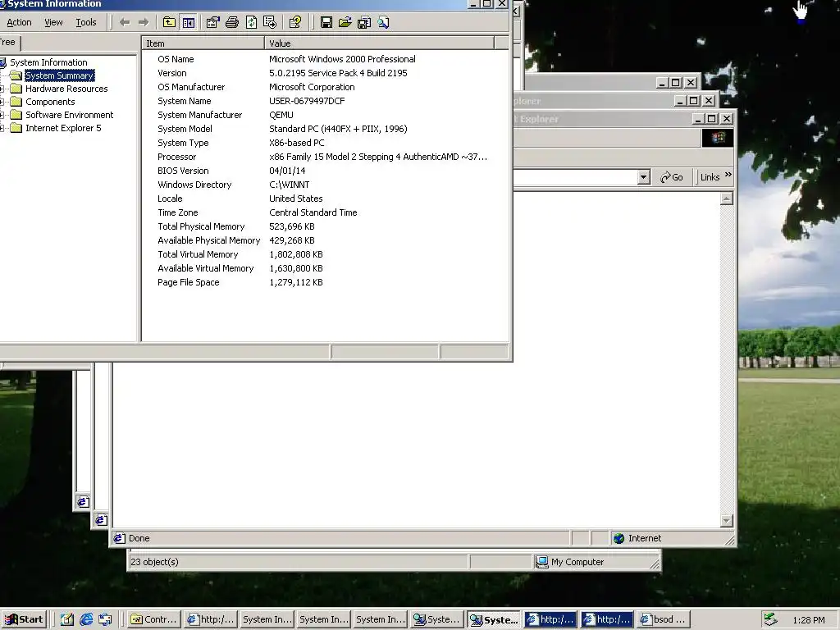Click the Up one level folder icon

coord(169,22)
